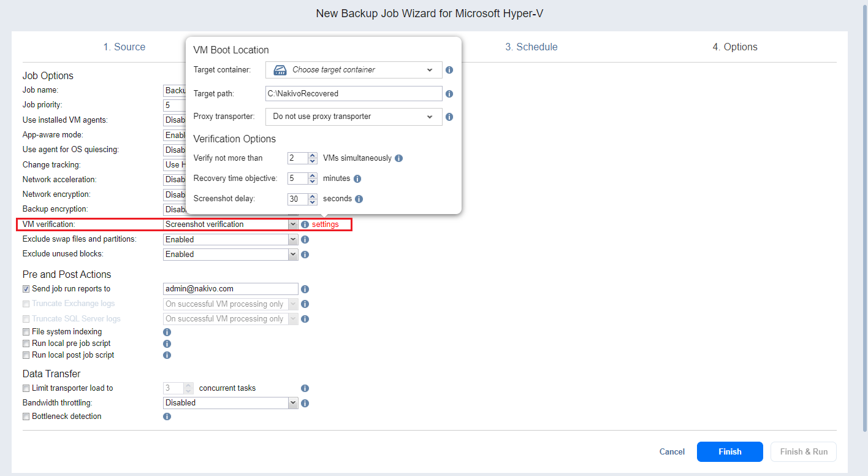
Task: Open Bandwidth throttling dropdown
Action: click(x=230, y=403)
